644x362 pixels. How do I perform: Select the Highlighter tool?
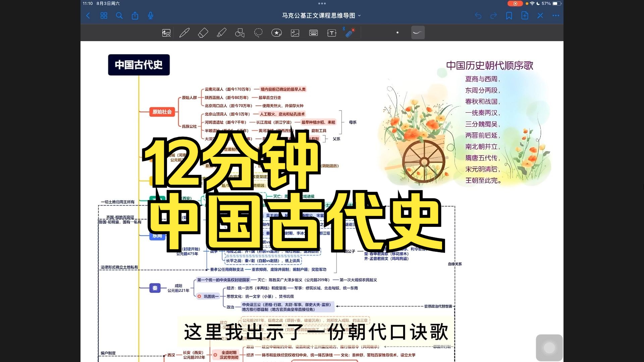(221, 33)
